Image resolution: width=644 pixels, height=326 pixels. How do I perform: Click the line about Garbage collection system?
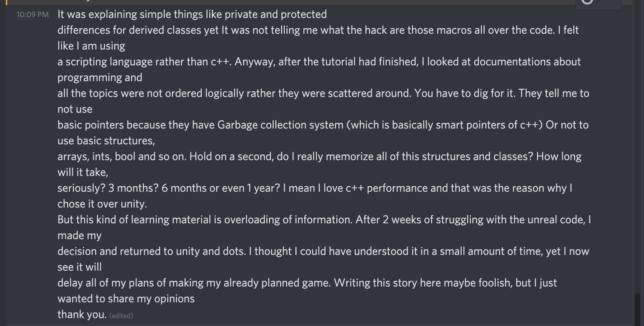pos(323,125)
